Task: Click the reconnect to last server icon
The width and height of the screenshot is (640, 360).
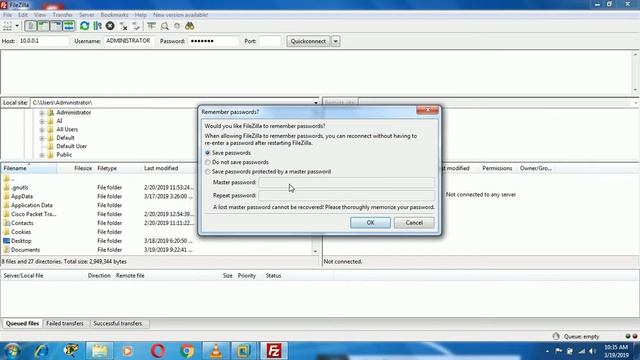Action: (x=136, y=27)
